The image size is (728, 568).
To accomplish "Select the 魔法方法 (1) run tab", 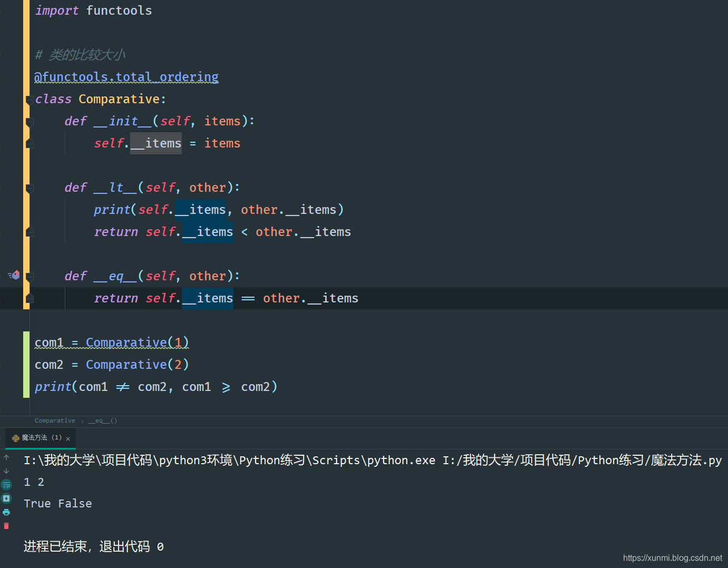I will point(41,438).
